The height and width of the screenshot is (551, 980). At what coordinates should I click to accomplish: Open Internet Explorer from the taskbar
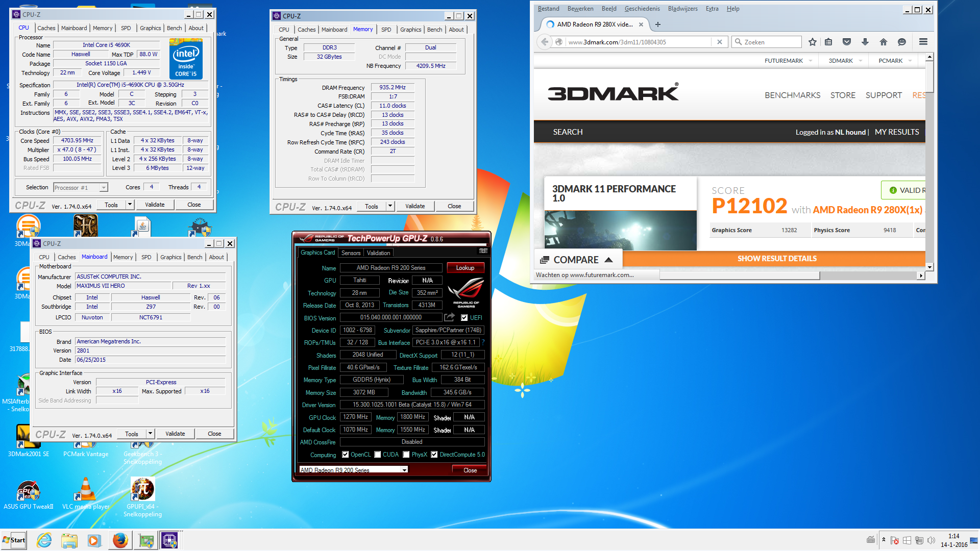coord(44,540)
